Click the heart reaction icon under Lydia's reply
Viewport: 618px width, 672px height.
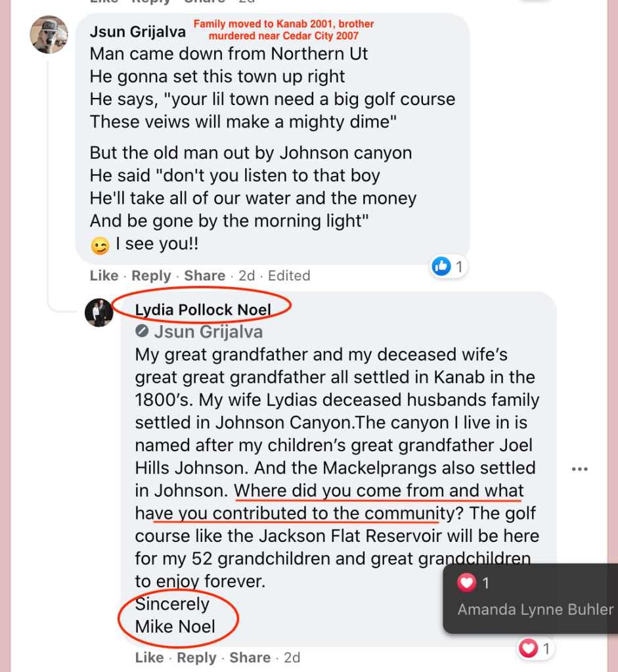coord(528,649)
